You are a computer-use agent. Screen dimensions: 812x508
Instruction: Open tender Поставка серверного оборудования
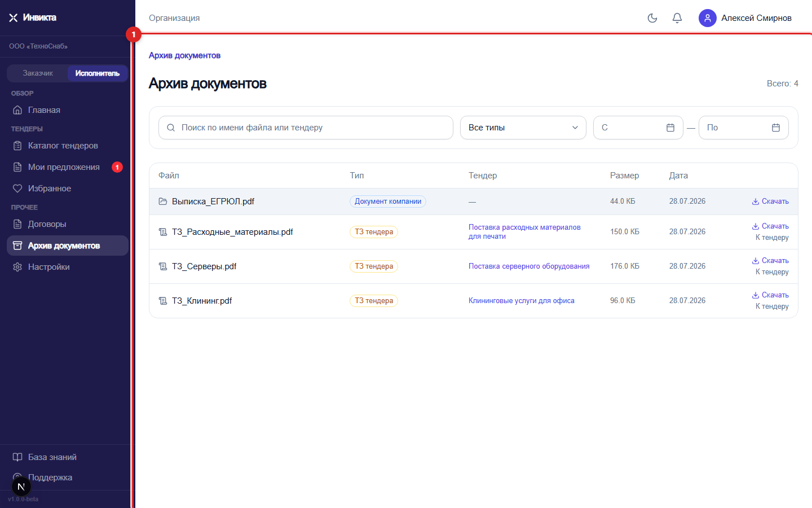pos(529,266)
